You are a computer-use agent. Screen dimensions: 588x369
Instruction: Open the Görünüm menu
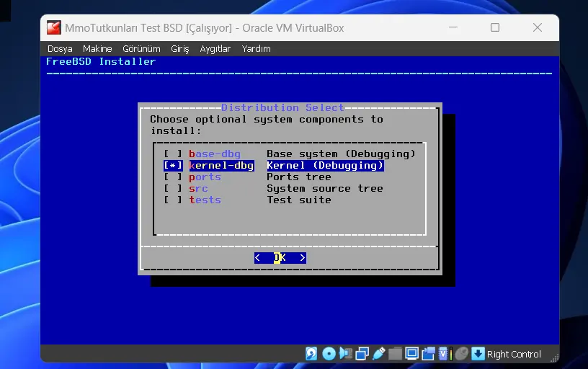click(141, 49)
